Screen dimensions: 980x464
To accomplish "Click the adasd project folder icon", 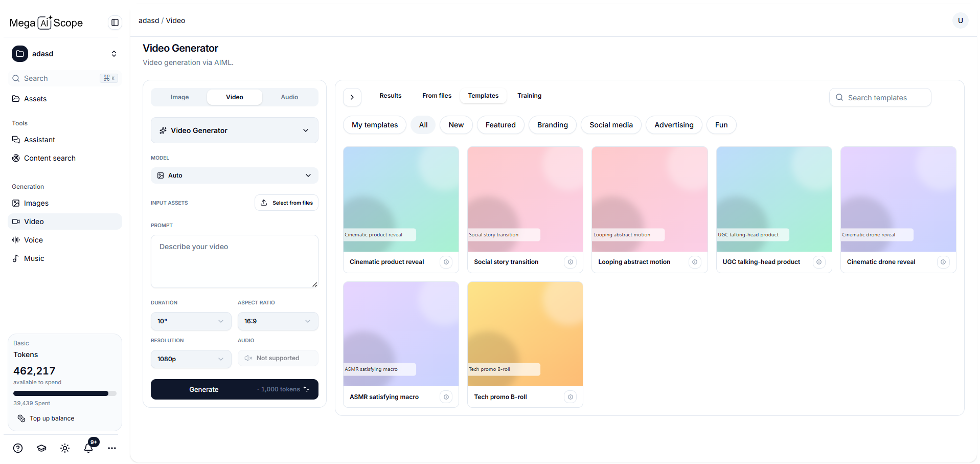I will click(20, 54).
